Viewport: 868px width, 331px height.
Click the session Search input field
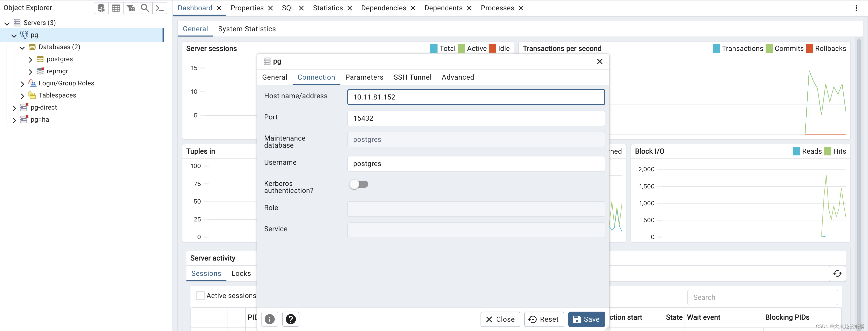pos(762,297)
